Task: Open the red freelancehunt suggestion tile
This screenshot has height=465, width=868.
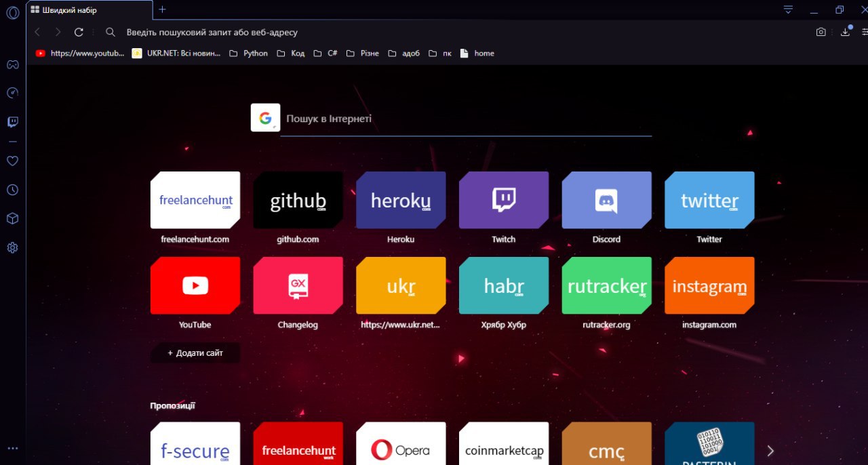Action: (298, 444)
